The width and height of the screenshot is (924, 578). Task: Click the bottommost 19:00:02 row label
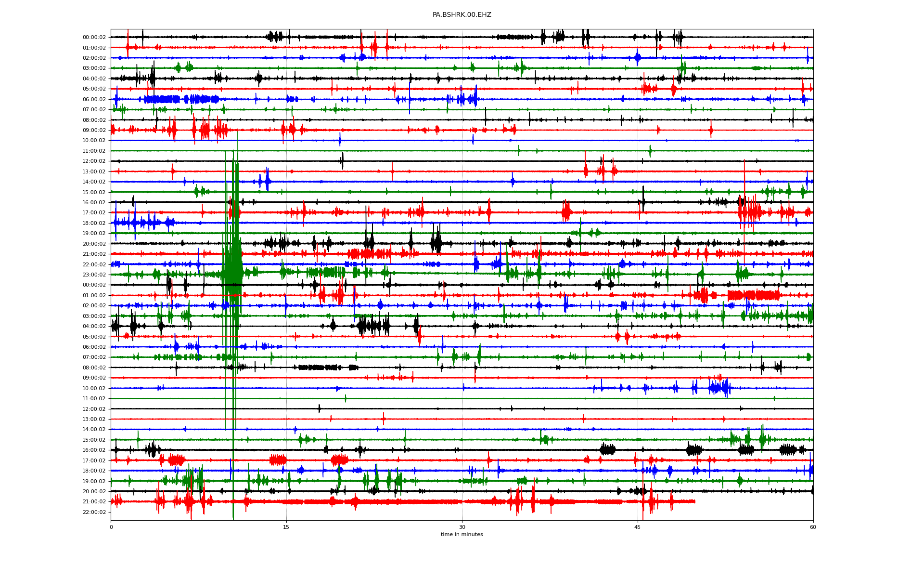pyautogui.click(x=94, y=481)
